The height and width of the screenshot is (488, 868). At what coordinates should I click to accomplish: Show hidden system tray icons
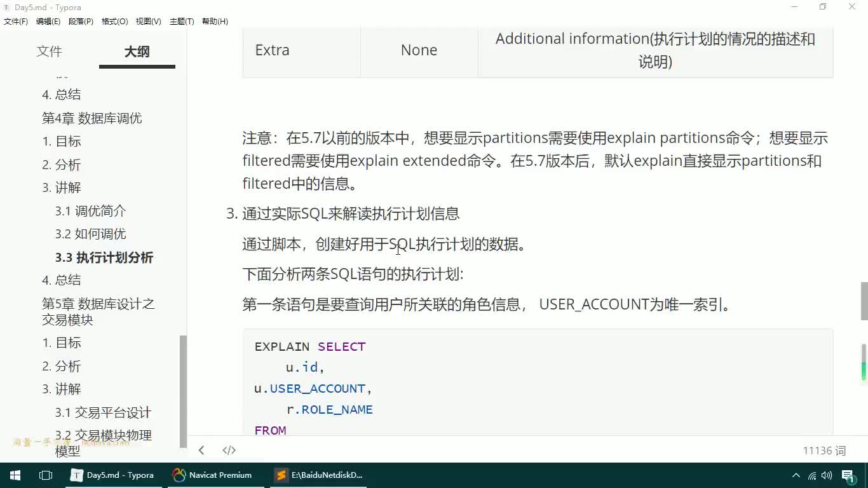[x=796, y=475]
